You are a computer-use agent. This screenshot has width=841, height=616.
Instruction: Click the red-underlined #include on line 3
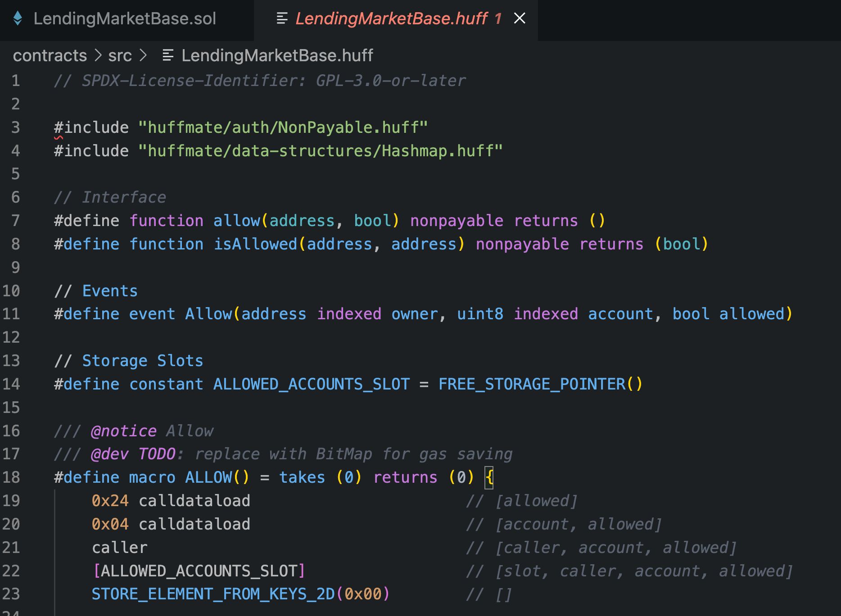(91, 127)
